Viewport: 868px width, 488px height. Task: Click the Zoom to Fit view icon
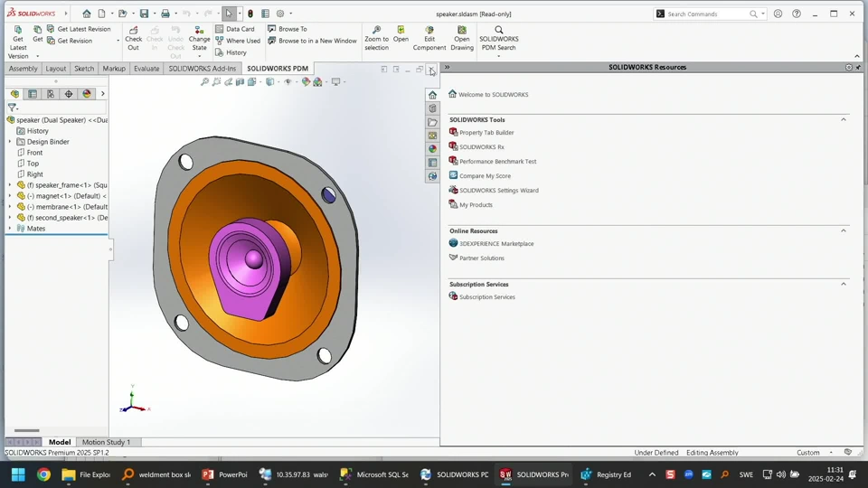coord(204,82)
